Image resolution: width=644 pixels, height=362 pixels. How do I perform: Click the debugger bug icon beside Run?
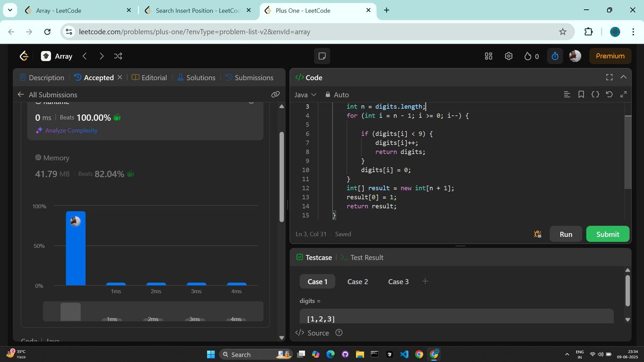[x=537, y=234]
